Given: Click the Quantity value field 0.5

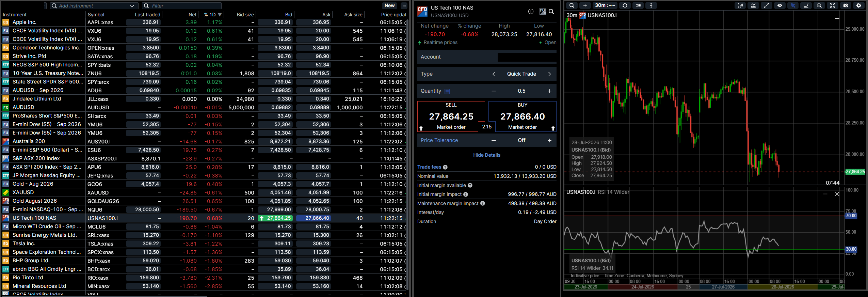Looking at the screenshot, I should pos(521,91).
